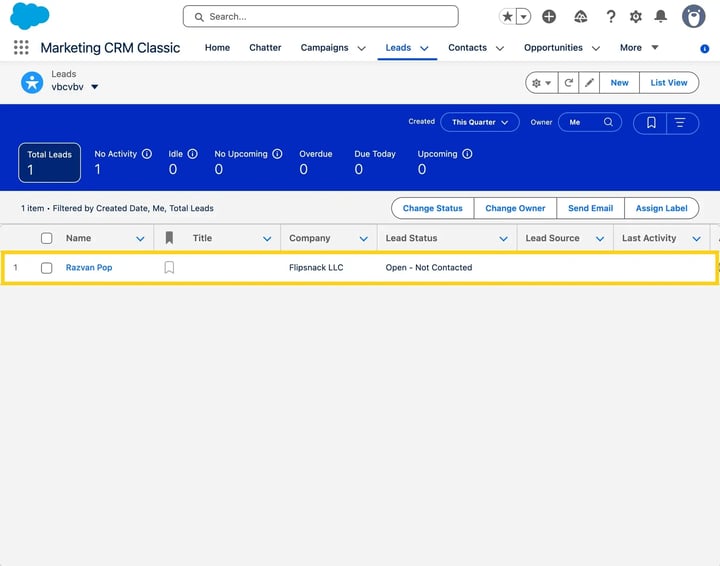Check the Razvan Pop row checkbox
The width and height of the screenshot is (720, 566).
point(46,268)
